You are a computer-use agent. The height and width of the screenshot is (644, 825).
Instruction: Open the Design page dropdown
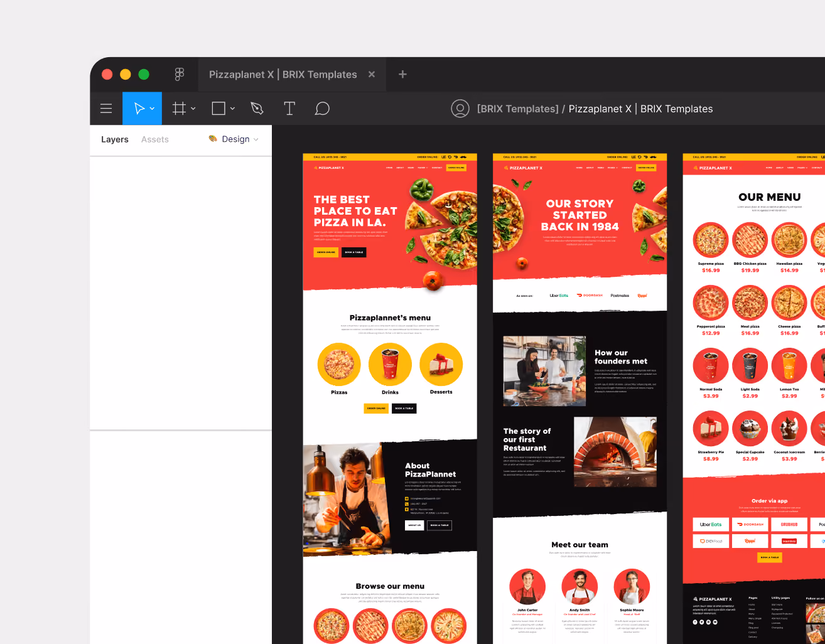234,139
